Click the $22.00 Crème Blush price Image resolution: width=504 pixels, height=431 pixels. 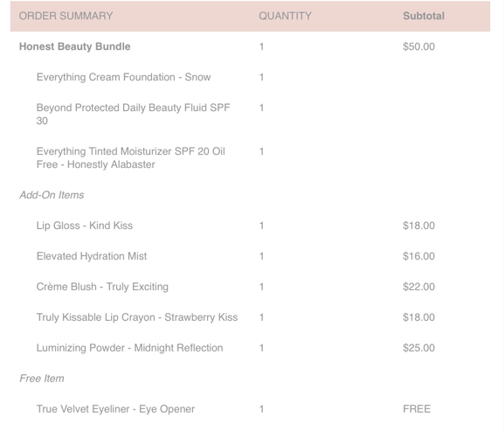(x=418, y=287)
